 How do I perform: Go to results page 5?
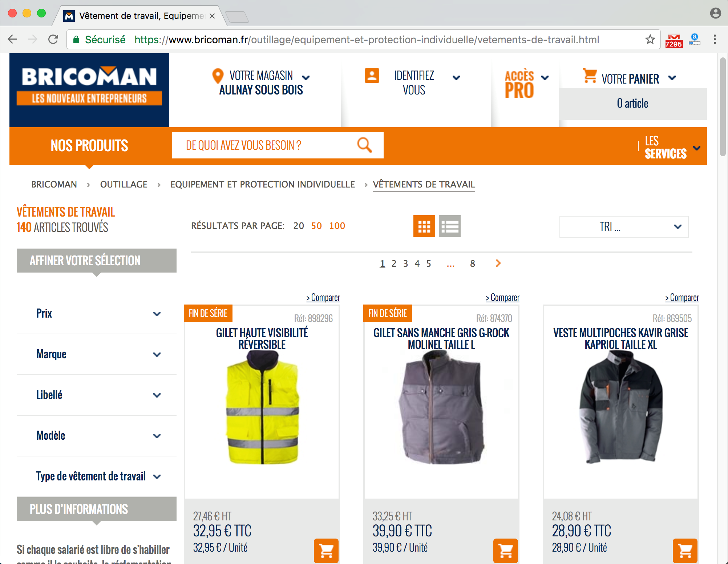click(x=429, y=263)
